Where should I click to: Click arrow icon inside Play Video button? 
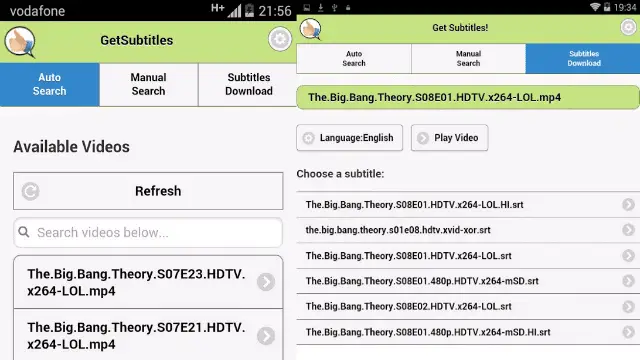click(423, 138)
